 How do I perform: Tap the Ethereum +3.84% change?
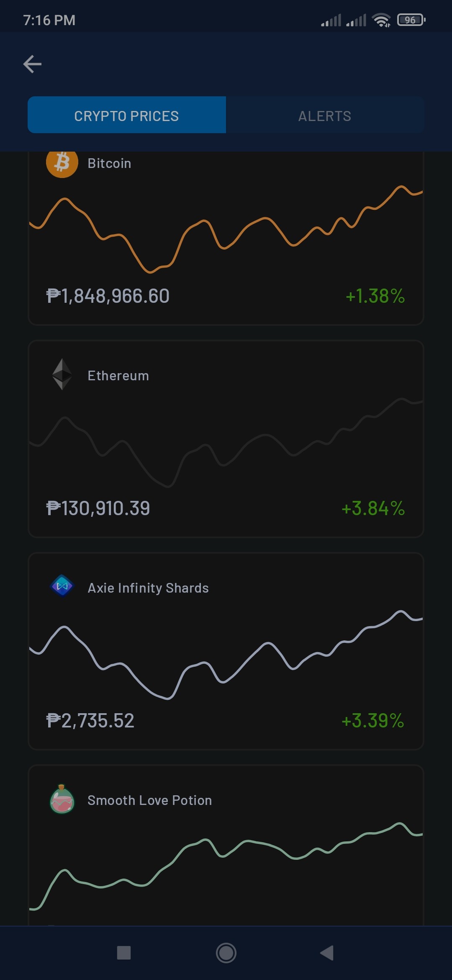[x=373, y=508]
